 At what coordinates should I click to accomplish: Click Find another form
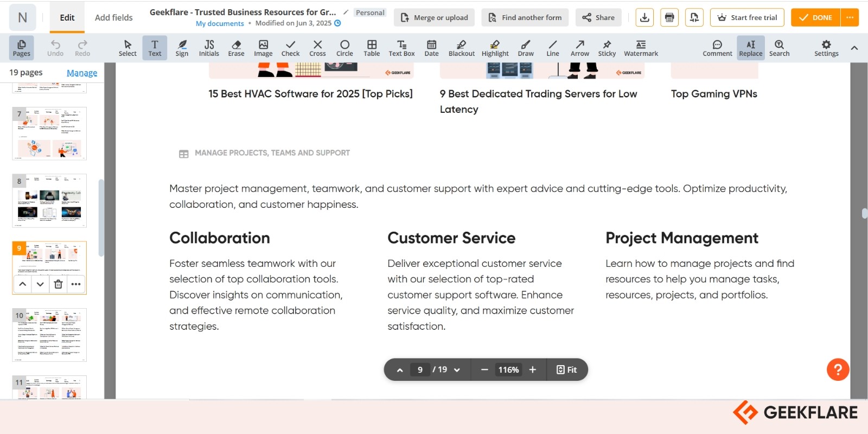(x=525, y=17)
